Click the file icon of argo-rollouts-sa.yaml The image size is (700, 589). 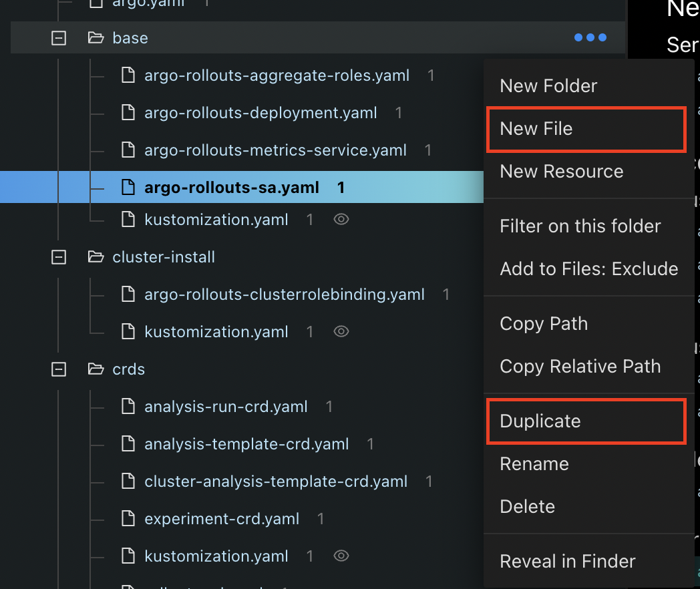click(x=128, y=187)
